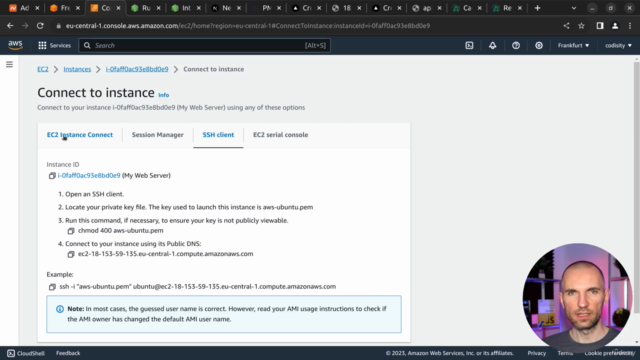Open the i-0faff0ac93e8bd0e9 instance link
The width and height of the screenshot is (640, 360).
[89, 176]
